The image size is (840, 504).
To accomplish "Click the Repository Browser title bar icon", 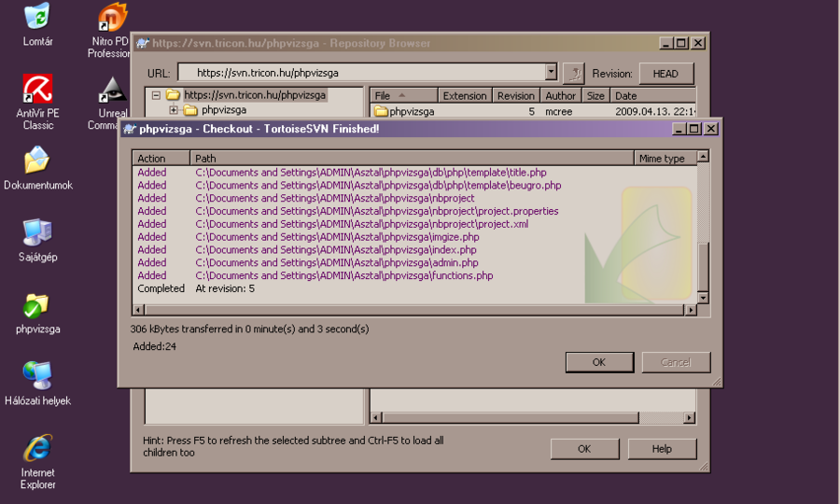I will coord(142,43).
